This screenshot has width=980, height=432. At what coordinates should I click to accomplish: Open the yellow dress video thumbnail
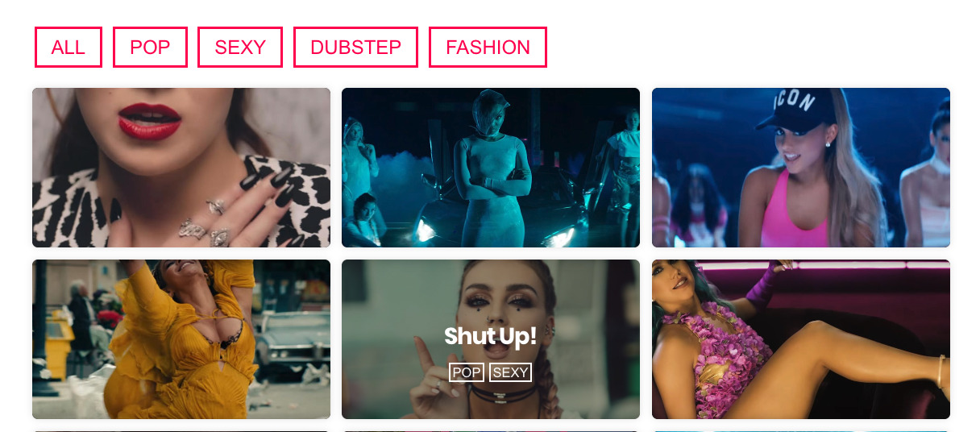point(181,339)
